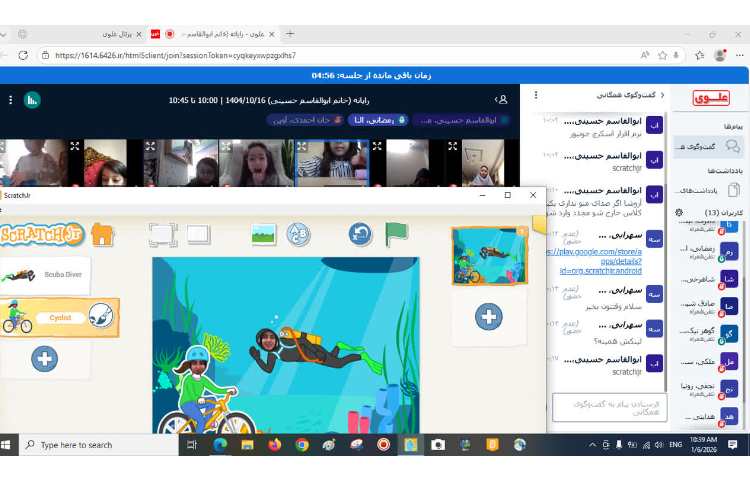The height and width of the screenshot is (480, 750).
Task: Open browser settings and more menu
Action: pyautogui.click(x=739, y=55)
